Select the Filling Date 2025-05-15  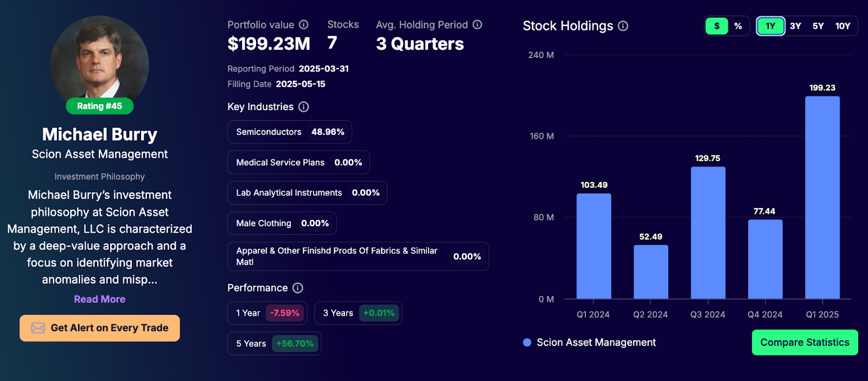(301, 84)
